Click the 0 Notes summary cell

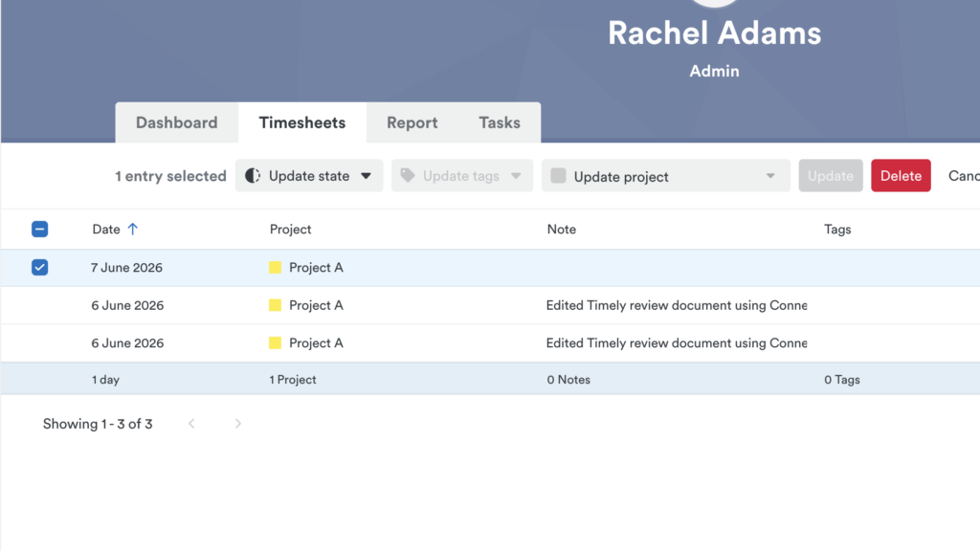[x=568, y=380]
